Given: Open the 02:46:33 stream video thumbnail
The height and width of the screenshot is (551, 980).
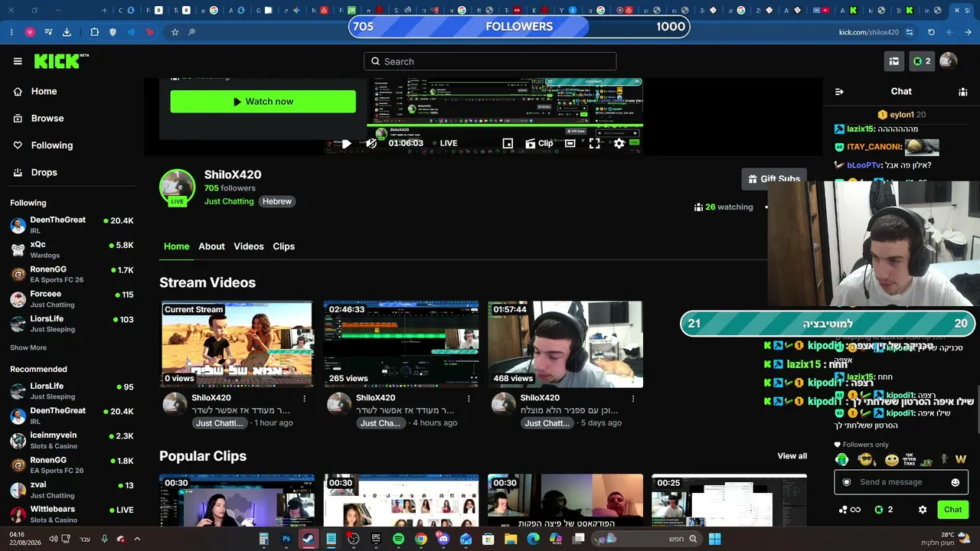Looking at the screenshot, I should tap(401, 344).
